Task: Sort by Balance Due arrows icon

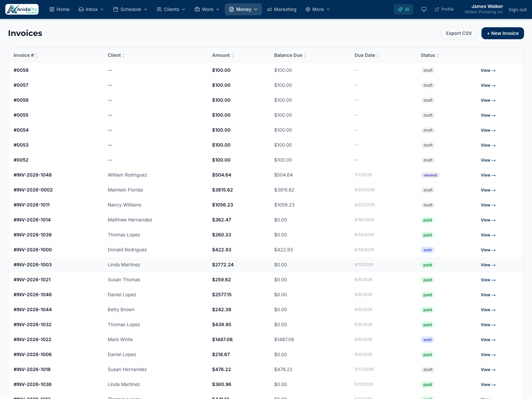Action: tap(305, 56)
